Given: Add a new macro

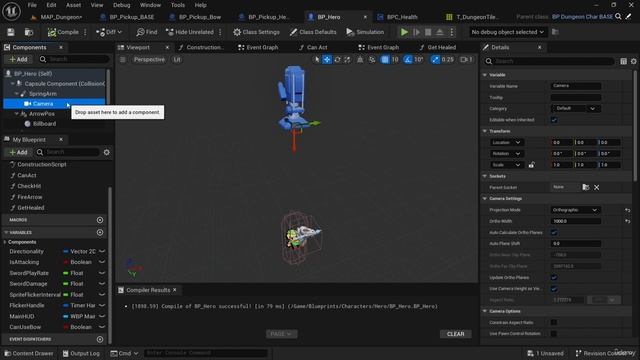Looking at the screenshot, I should (100, 220).
